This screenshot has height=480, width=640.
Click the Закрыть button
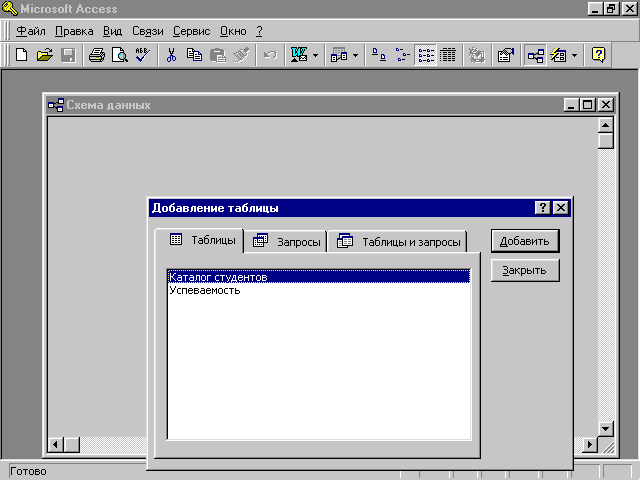525,270
